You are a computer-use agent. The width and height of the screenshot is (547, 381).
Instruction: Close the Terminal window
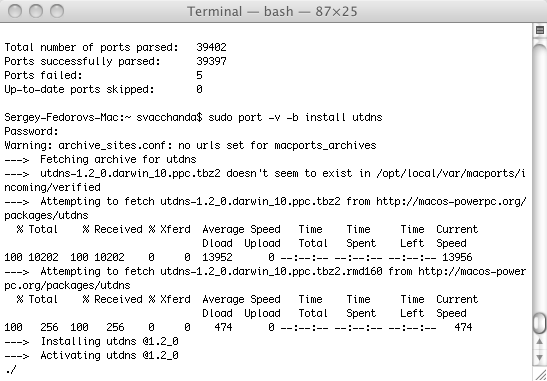coord(15,11)
